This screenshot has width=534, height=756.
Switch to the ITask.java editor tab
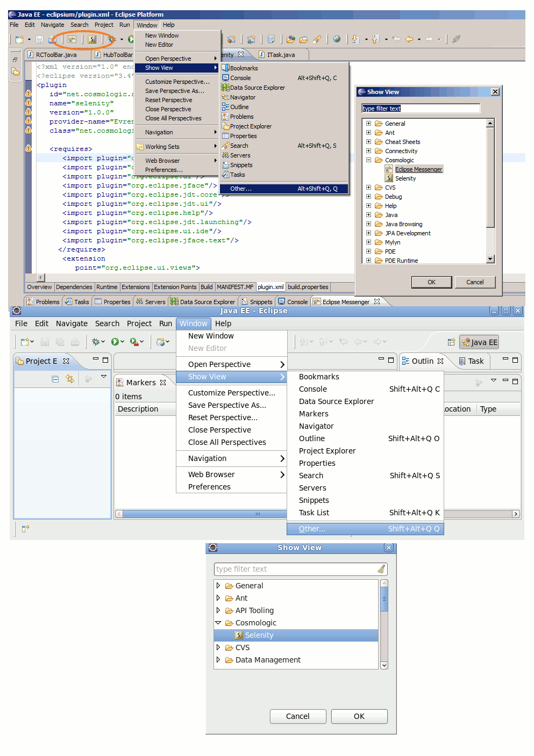(281, 55)
